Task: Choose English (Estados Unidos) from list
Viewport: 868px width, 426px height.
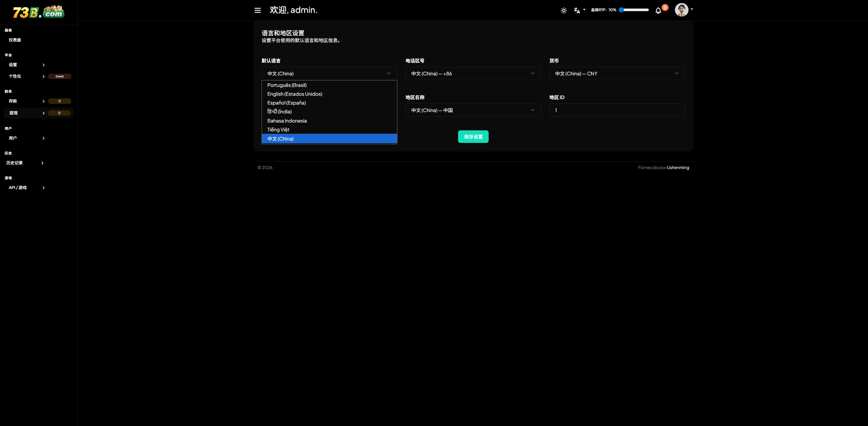Action: (295, 94)
